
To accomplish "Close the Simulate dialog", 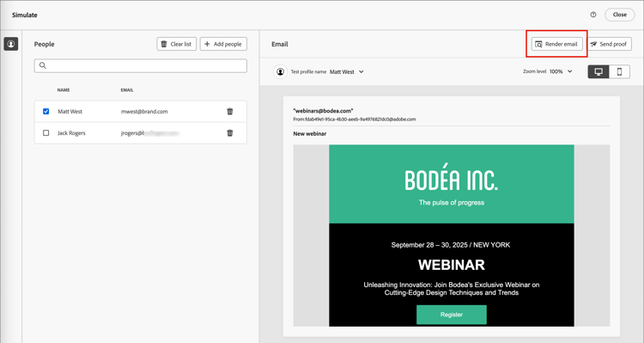I will [619, 15].
